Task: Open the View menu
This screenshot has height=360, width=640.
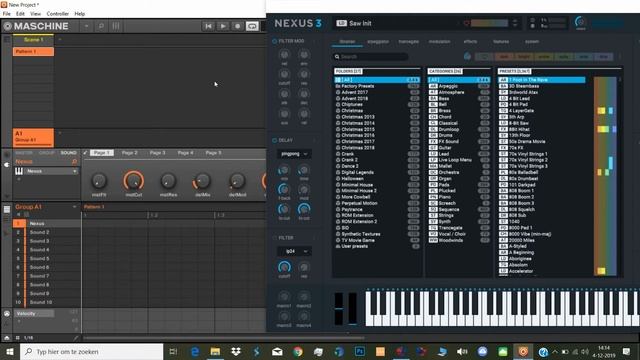Action: 36,13
